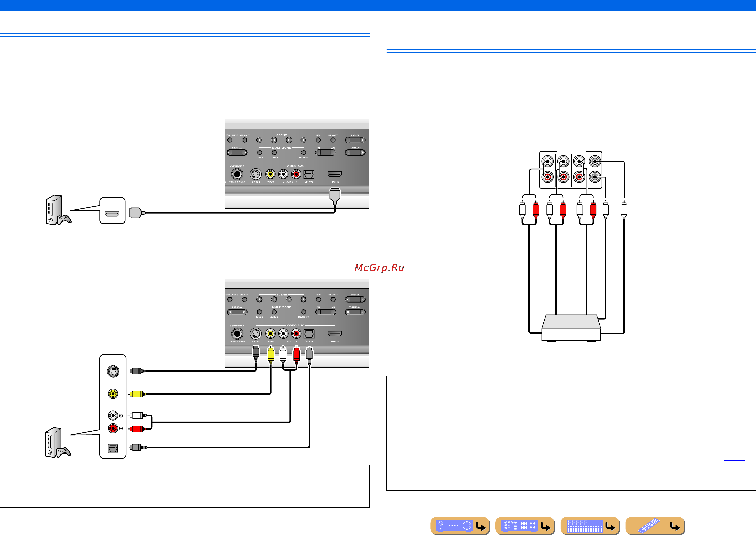The image size is (756, 535).
Task: Click the MEMORY button in the analog-cable diagram
Action: pos(333,299)
